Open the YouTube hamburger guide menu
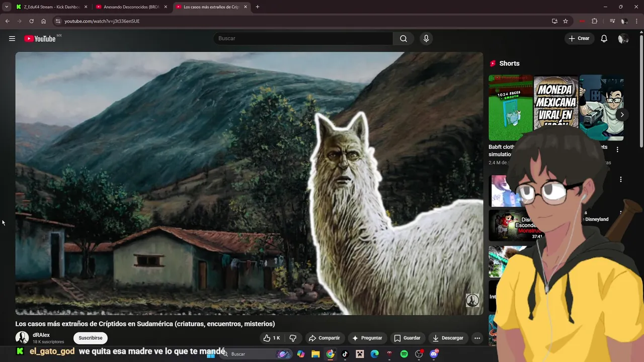This screenshot has width=644, height=362. pos(12,39)
